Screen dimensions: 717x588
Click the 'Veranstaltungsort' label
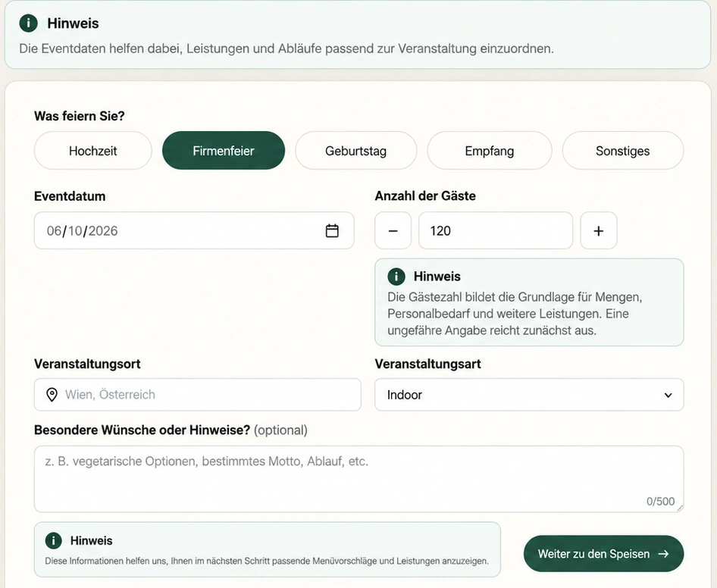(x=87, y=364)
